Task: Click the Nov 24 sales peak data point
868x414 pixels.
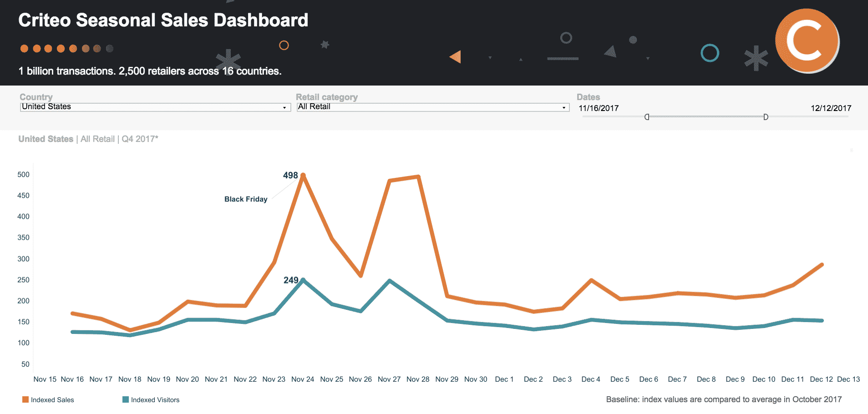Action: coord(303,175)
